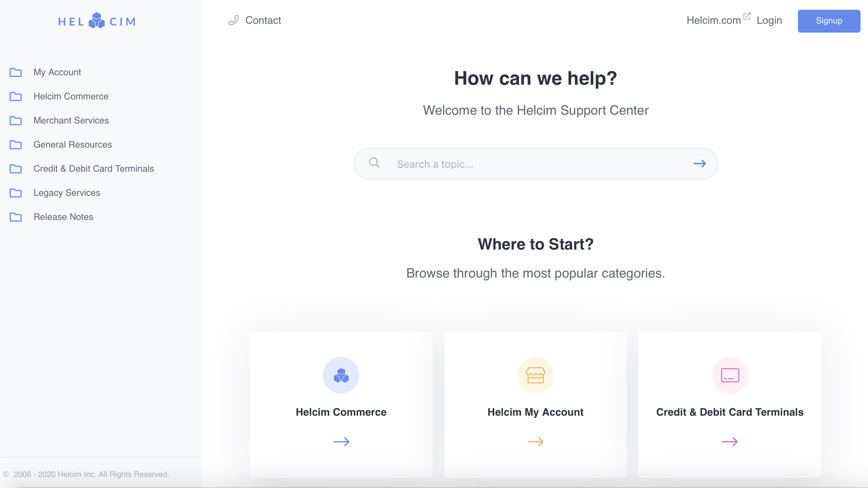Click the arrow icon to submit search
868x488 pixels.
tap(699, 163)
